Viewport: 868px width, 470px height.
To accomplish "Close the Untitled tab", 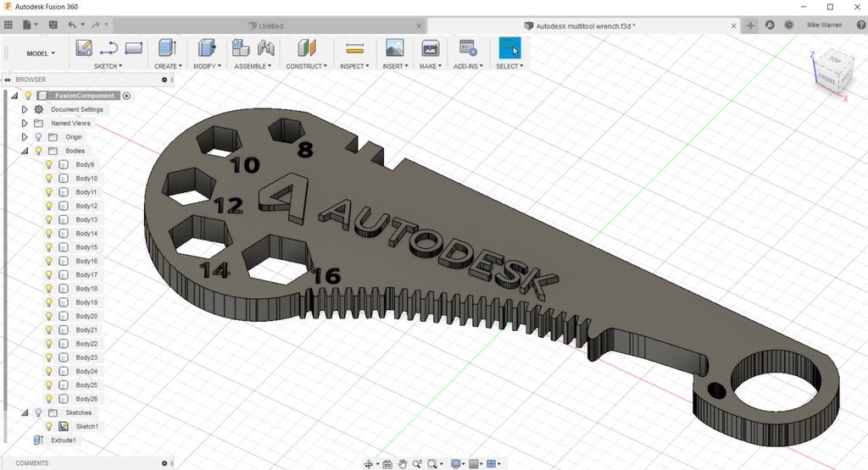I will click(419, 26).
